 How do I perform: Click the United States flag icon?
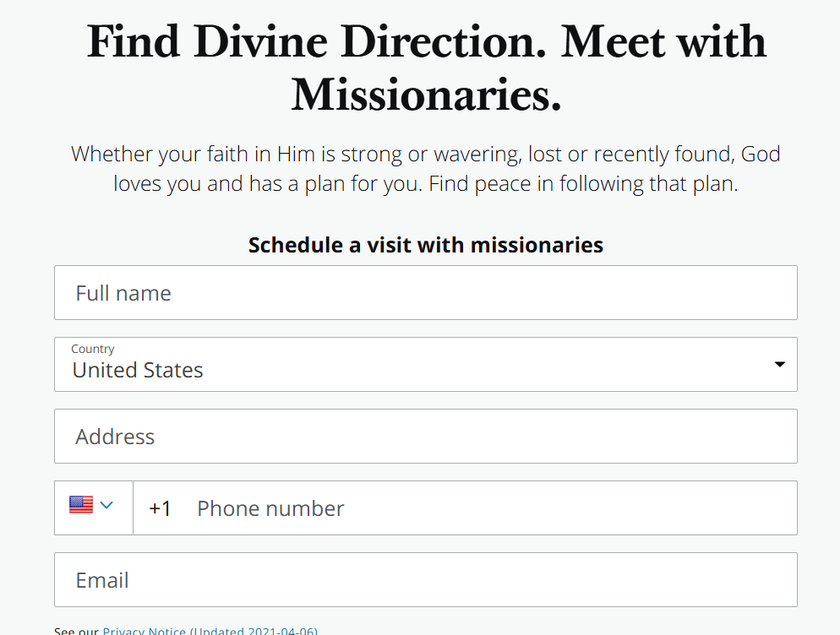pyautogui.click(x=81, y=506)
